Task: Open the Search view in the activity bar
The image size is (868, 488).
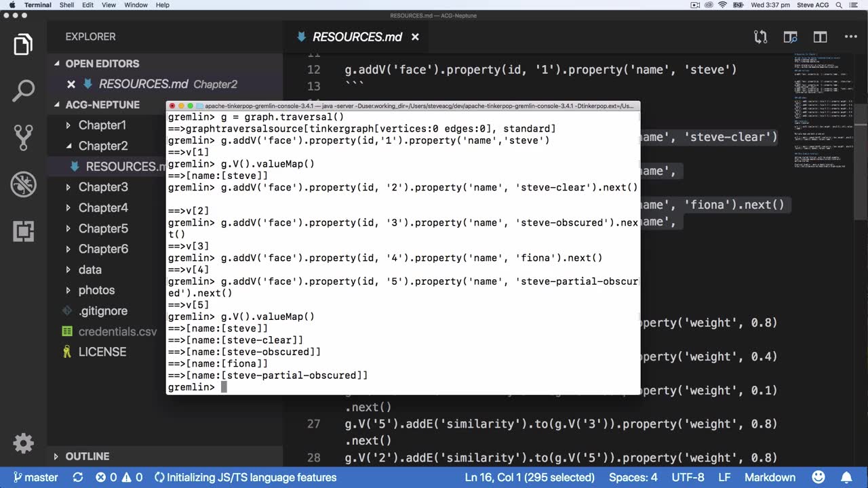Action: click(x=23, y=90)
